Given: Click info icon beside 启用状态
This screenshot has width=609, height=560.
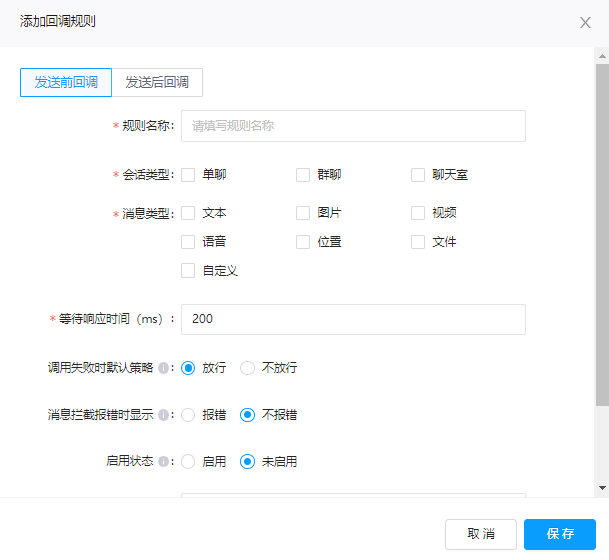Looking at the screenshot, I should (163, 462).
